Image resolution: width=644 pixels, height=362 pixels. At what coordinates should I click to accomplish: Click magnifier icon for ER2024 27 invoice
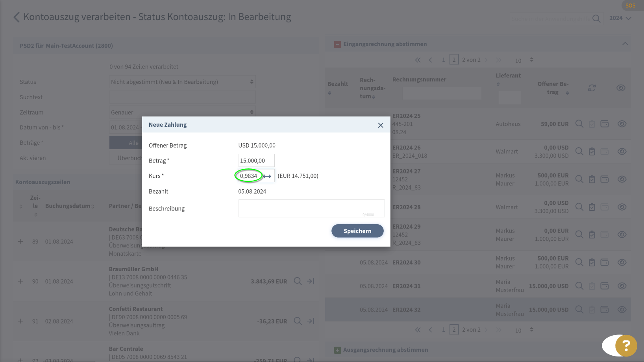coord(579,179)
